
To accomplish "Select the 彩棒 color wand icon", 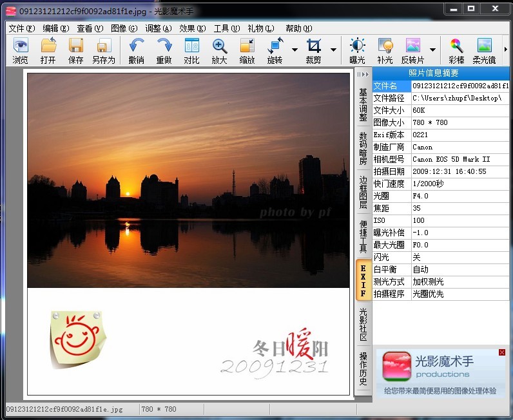I will (457, 45).
